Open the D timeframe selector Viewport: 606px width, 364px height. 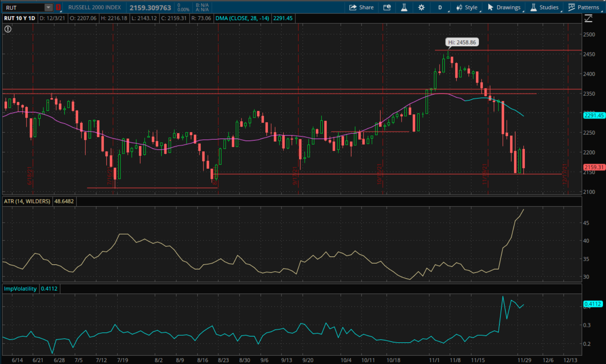[440, 7]
